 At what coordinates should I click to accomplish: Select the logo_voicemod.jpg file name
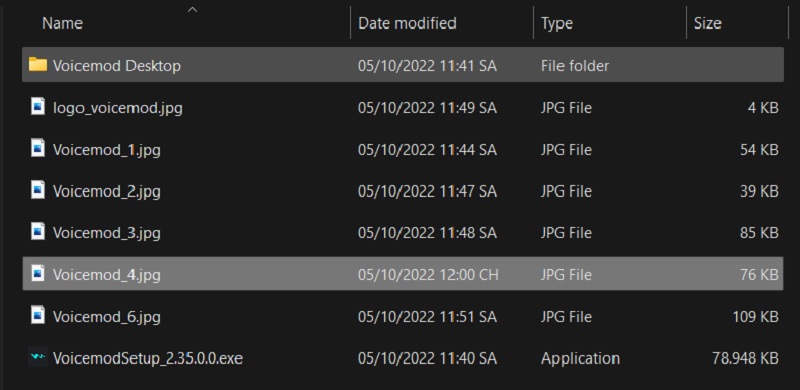point(118,108)
